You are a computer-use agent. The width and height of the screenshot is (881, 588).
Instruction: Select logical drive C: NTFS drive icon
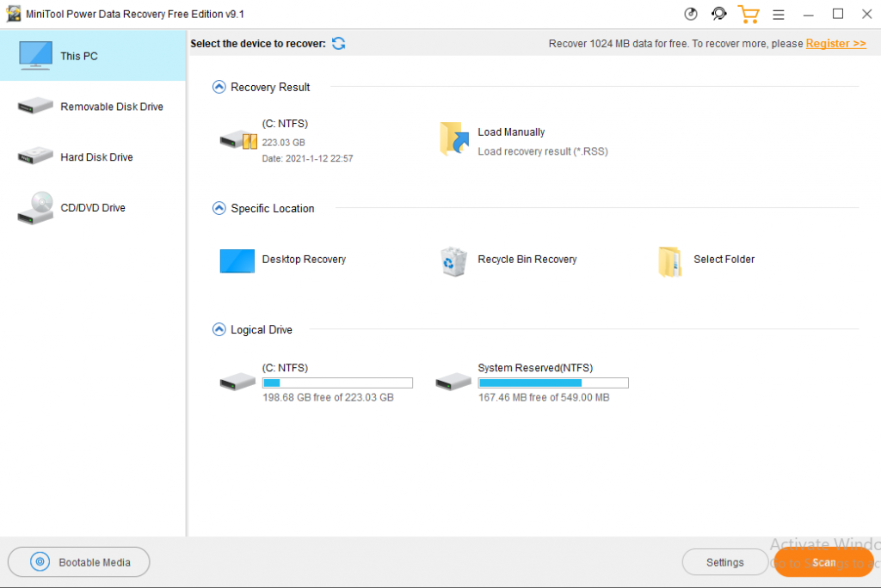pos(237,382)
